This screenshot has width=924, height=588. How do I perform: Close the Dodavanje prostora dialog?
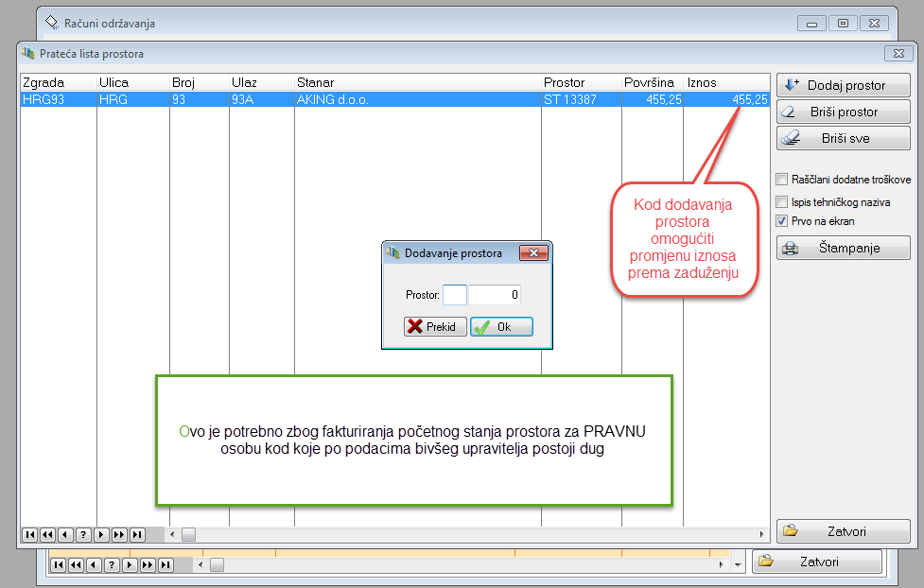[x=534, y=252]
